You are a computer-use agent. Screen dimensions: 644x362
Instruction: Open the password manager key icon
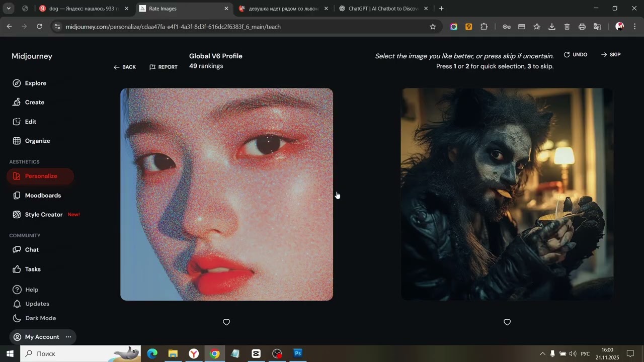pyautogui.click(x=507, y=27)
